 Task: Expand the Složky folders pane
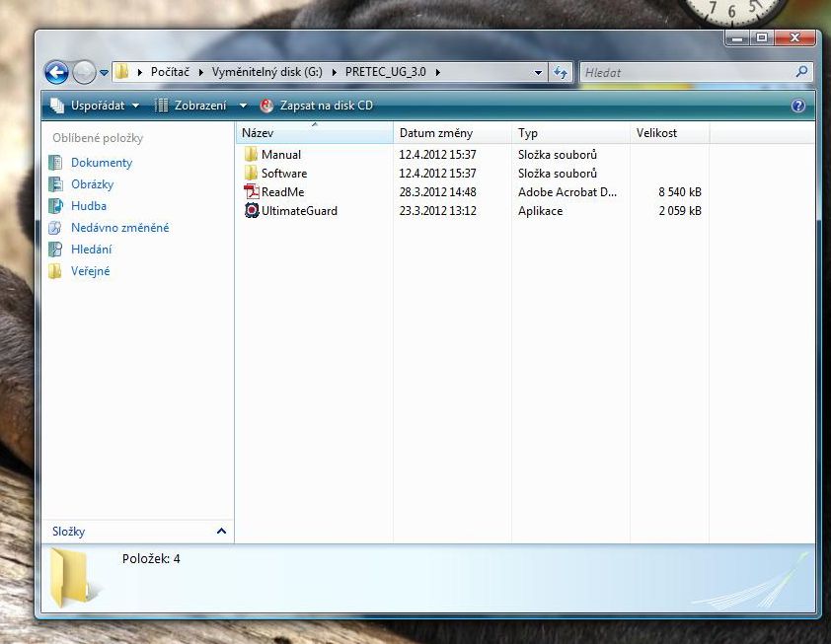(137, 532)
